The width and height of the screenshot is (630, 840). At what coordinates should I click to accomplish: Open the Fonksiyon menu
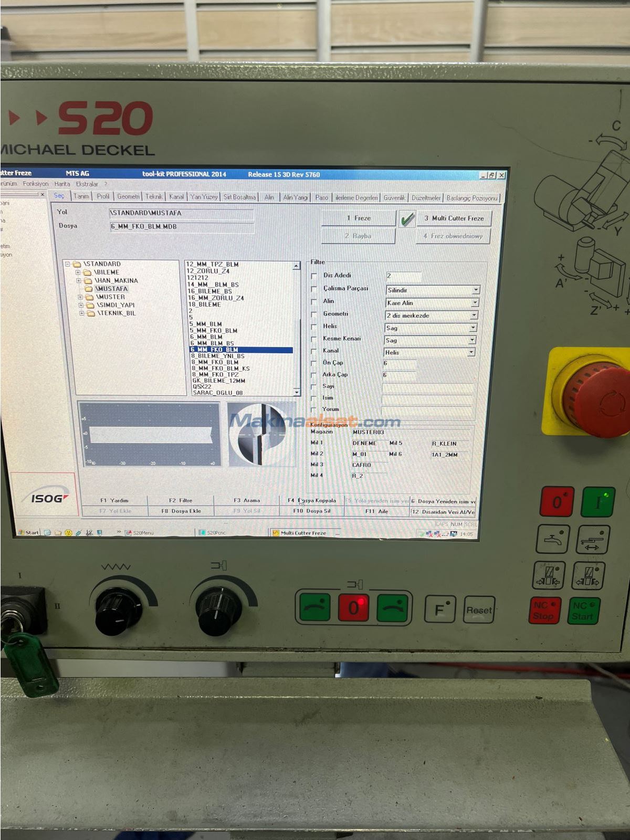pos(36,184)
